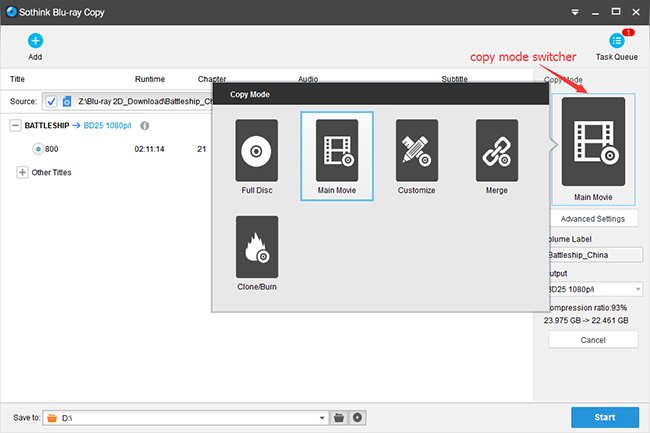Open the copy mode switcher in the side panel
Image resolution: width=650 pixels, height=433 pixels.
point(593,149)
